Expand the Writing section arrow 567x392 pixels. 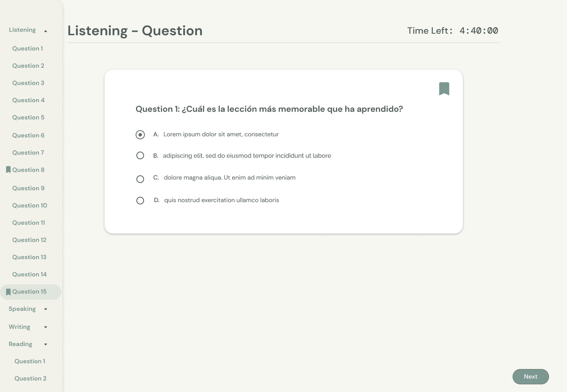[x=46, y=327]
